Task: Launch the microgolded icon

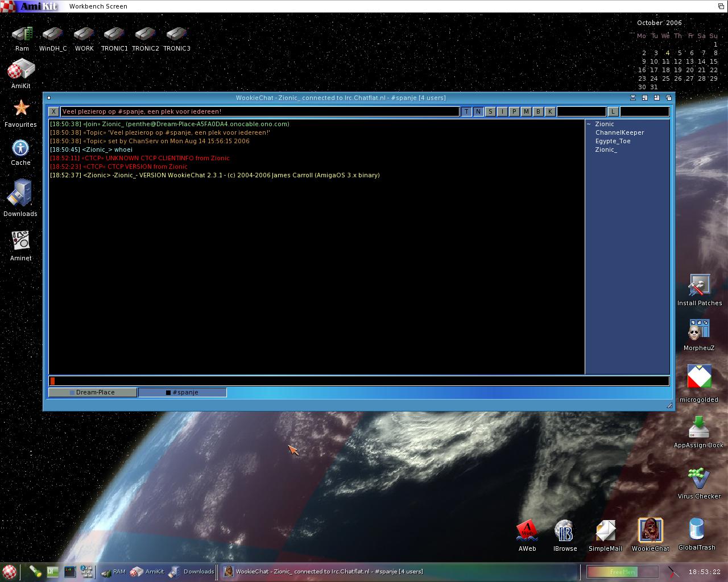Action: point(699,384)
